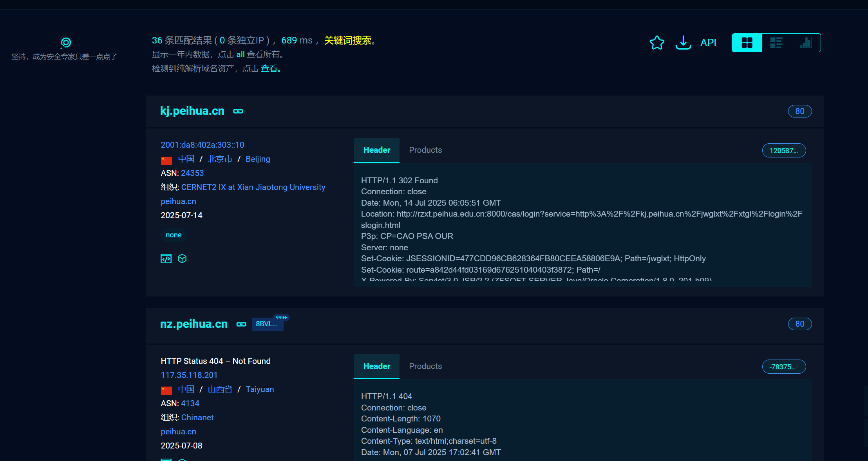868x461 pixels.
Task: Open link icon beside kj.peihua.cn
Action: click(x=238, y=111)
